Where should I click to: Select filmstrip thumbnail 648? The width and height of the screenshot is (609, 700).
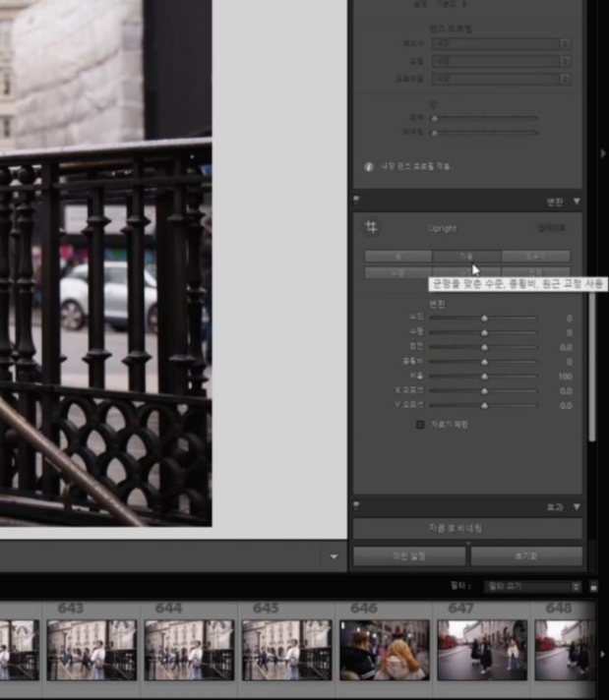click(x=565, y=650)
